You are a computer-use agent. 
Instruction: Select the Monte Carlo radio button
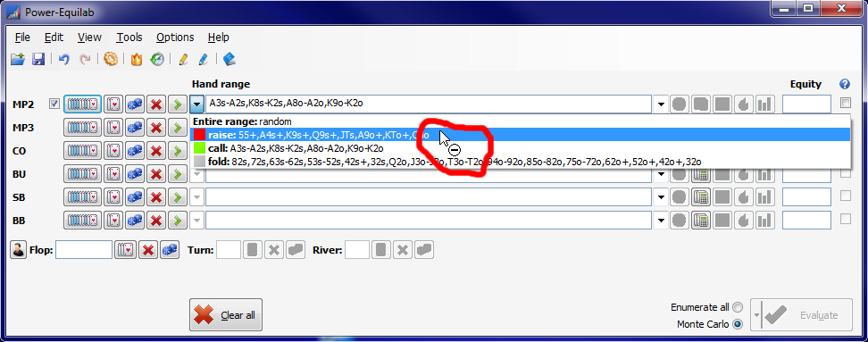click(738, 324)
